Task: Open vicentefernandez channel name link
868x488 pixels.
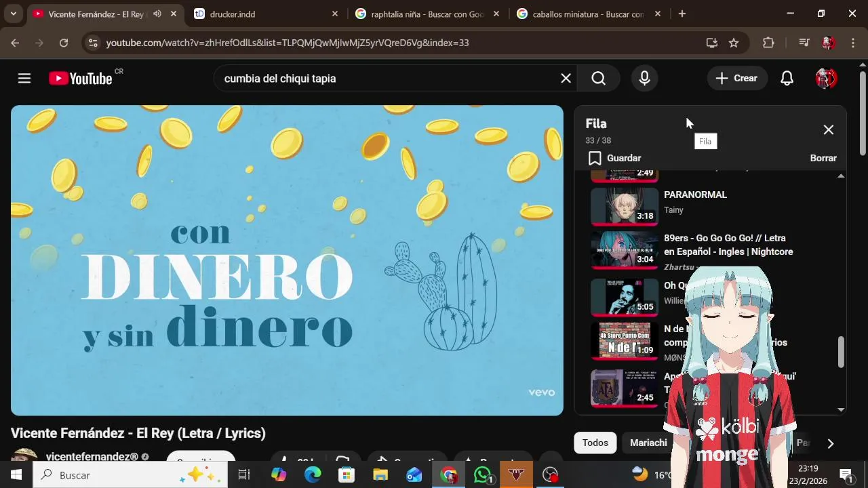Action: 92,457
